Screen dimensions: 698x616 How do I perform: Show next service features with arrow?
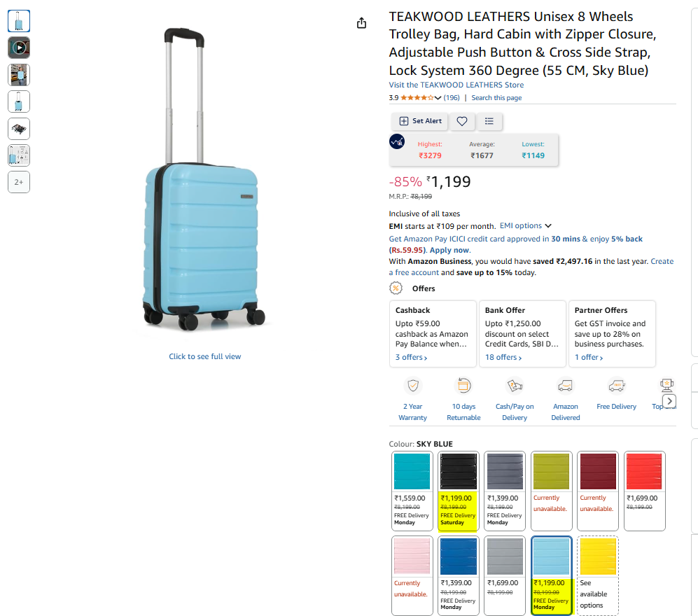click(669, 401)
